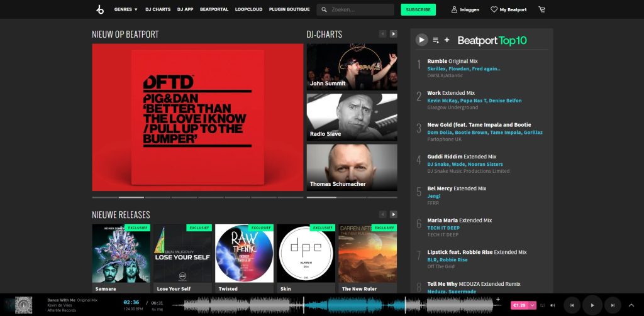Image resolution: width=644 pixels, height=316 pixels.
Task: Open My Beatport
Action: [513, 10]
